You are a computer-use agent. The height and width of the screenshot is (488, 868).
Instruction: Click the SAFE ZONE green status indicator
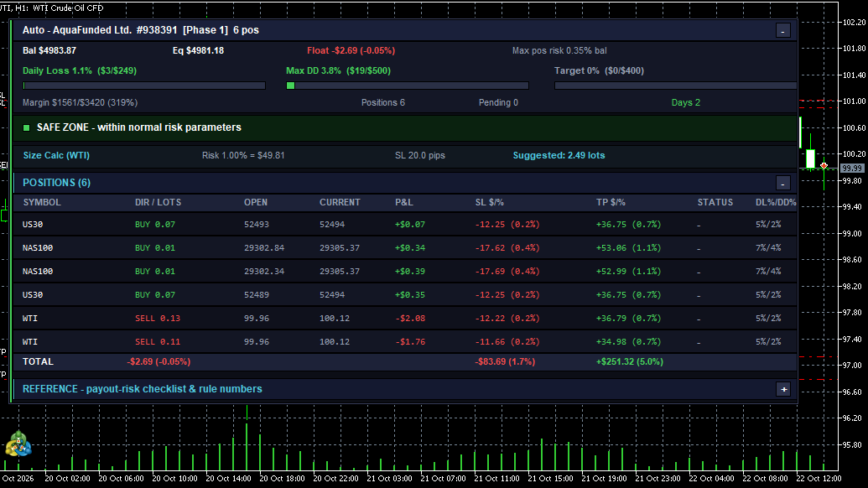(x=26, y=127)
